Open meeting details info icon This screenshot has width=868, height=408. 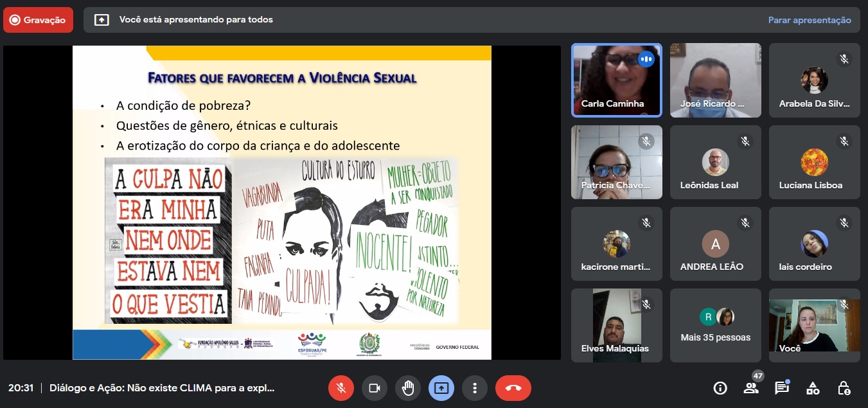click(720, 388)
